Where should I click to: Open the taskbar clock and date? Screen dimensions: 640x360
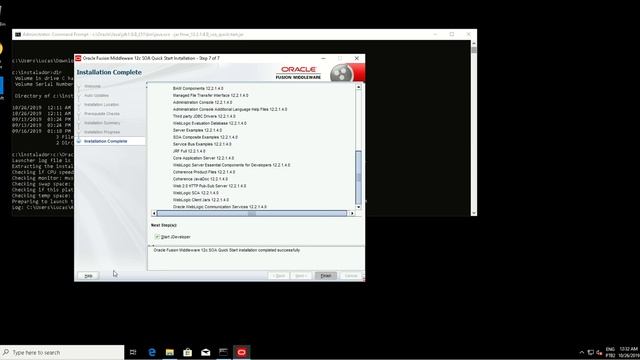click(x=629, y=352)
